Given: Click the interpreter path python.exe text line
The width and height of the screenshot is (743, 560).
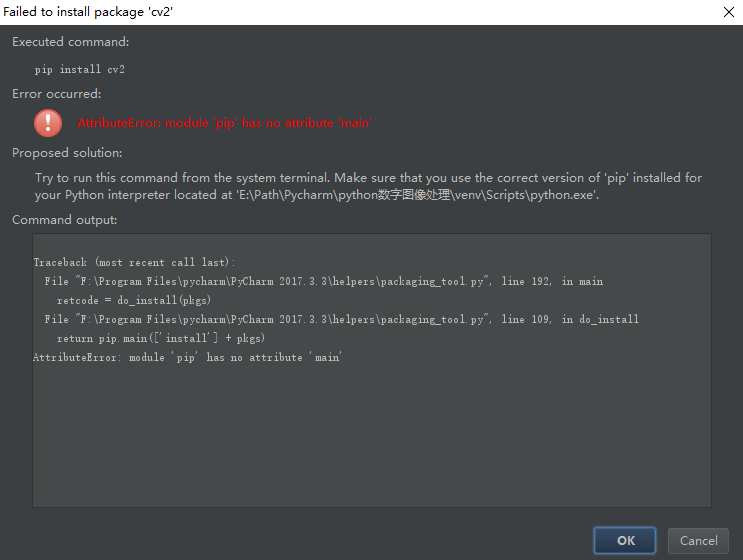Looking at the screenshot, I should click(318, 195).
